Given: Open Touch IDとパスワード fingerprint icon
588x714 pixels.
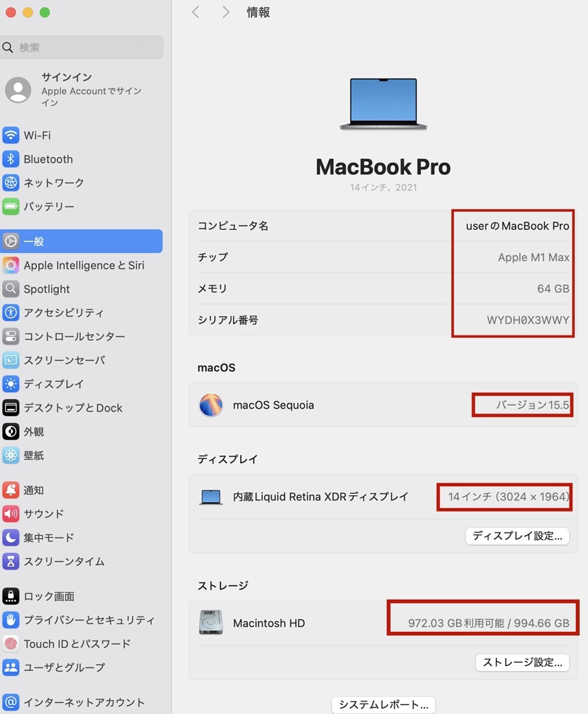Looking at the screenshot, I should click(x=11, y=643).
